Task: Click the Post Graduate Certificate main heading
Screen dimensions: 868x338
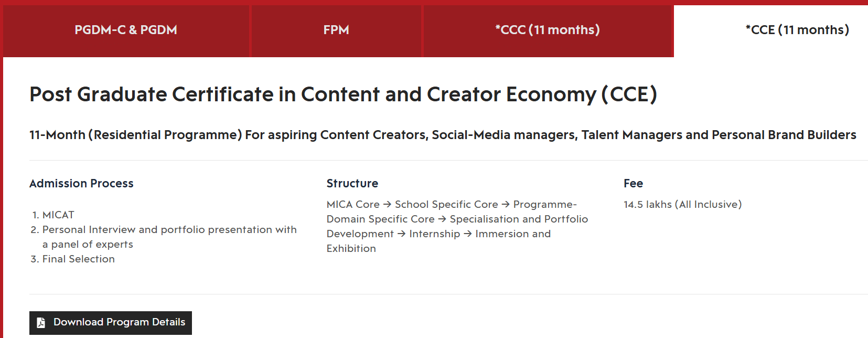Action: (343, 94)
